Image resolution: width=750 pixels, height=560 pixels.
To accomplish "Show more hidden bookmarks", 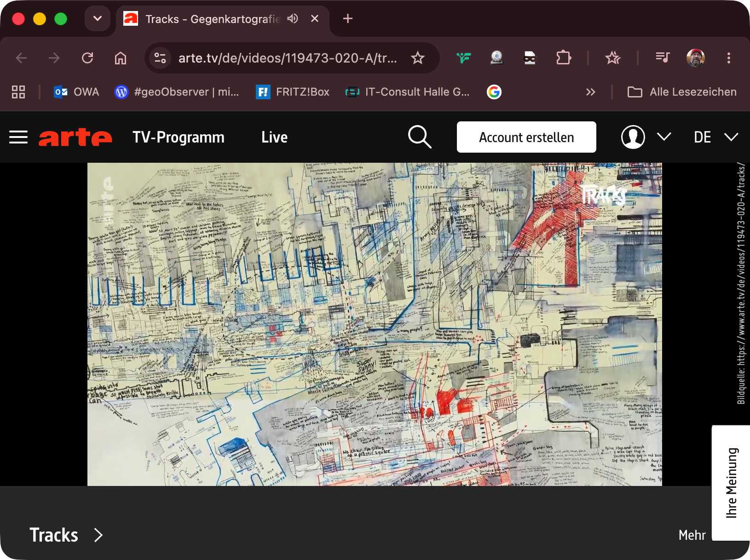I will click(x=591, y=92).
